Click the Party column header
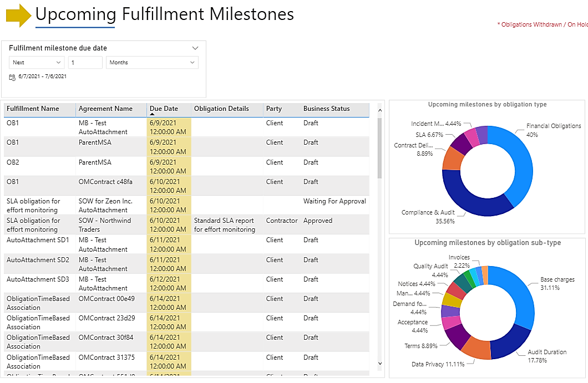Image resolution: width=588 pixels, height=383 pixels. (x=273, y=109)
